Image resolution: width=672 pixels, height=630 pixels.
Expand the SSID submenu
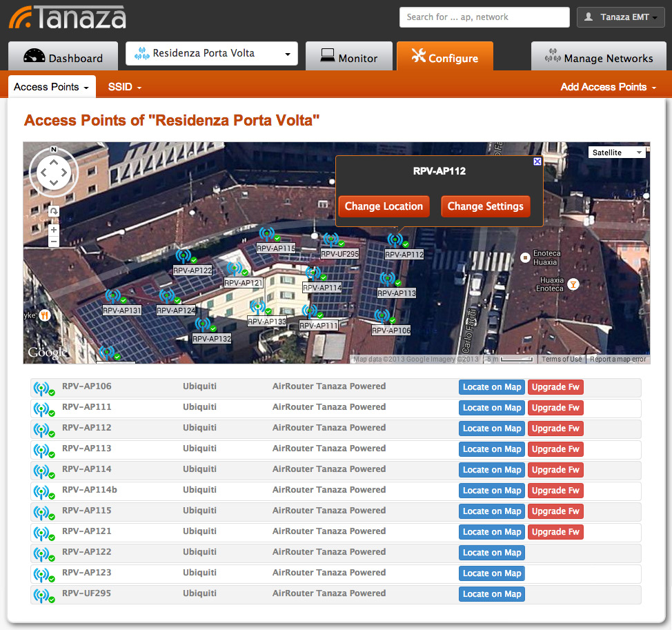tap(125, 87)
